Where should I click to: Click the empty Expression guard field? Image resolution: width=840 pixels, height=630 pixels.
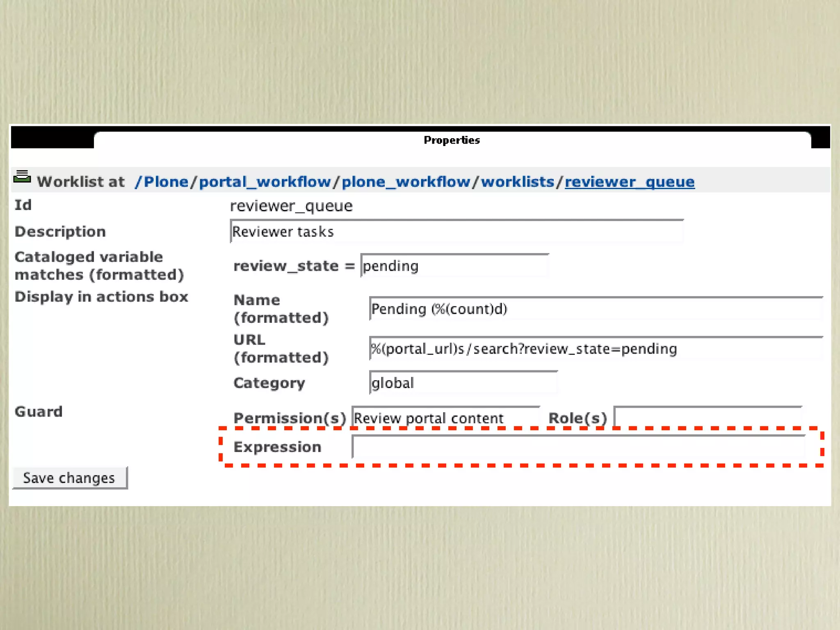[x=578, y=447]
